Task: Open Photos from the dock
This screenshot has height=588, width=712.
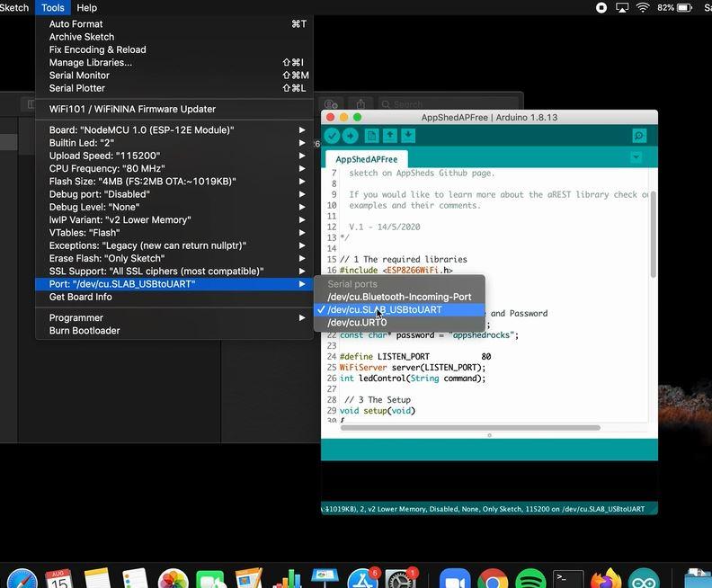Action: click(x=173, y=578)
